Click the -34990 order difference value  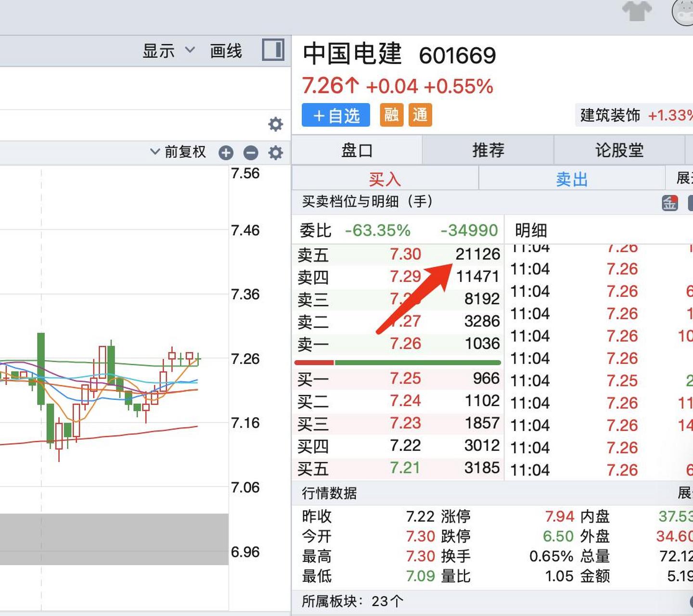[x=469, y=231]
